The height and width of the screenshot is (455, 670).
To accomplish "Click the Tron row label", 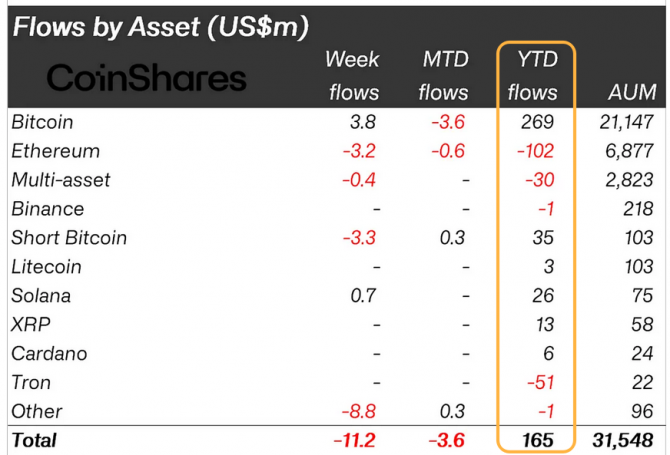I will [x=31, y=382].
